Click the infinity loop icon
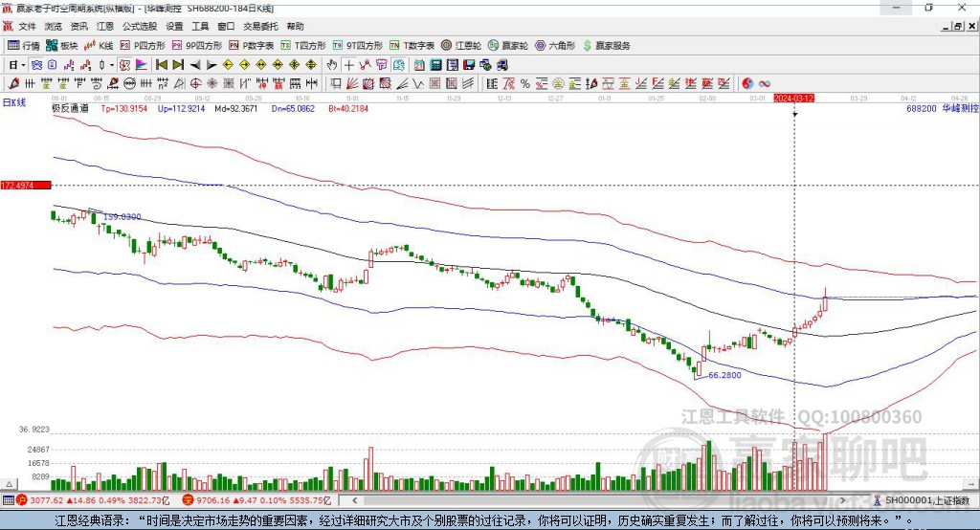 click(x=765, y=84)
